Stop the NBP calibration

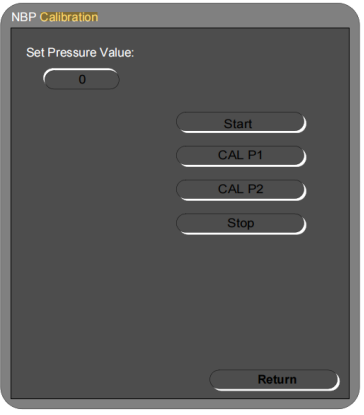241,224
